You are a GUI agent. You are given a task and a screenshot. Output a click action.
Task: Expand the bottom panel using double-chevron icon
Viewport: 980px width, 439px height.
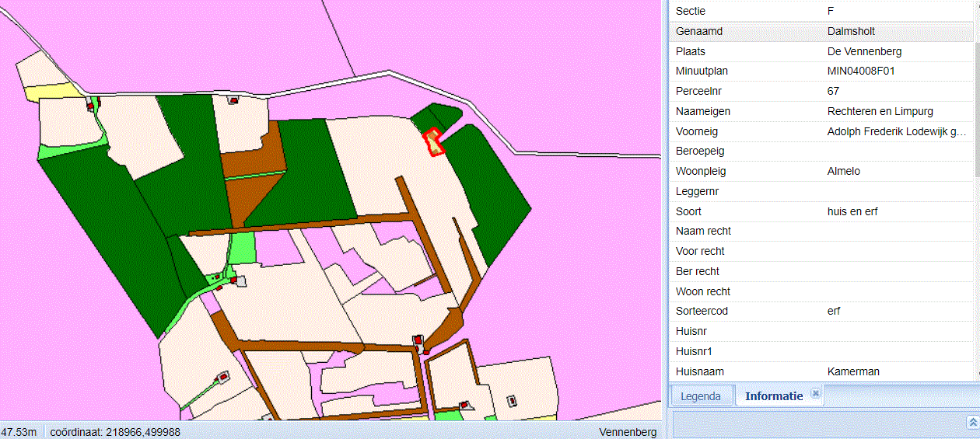pyautogui.click(x=971, y=422)
